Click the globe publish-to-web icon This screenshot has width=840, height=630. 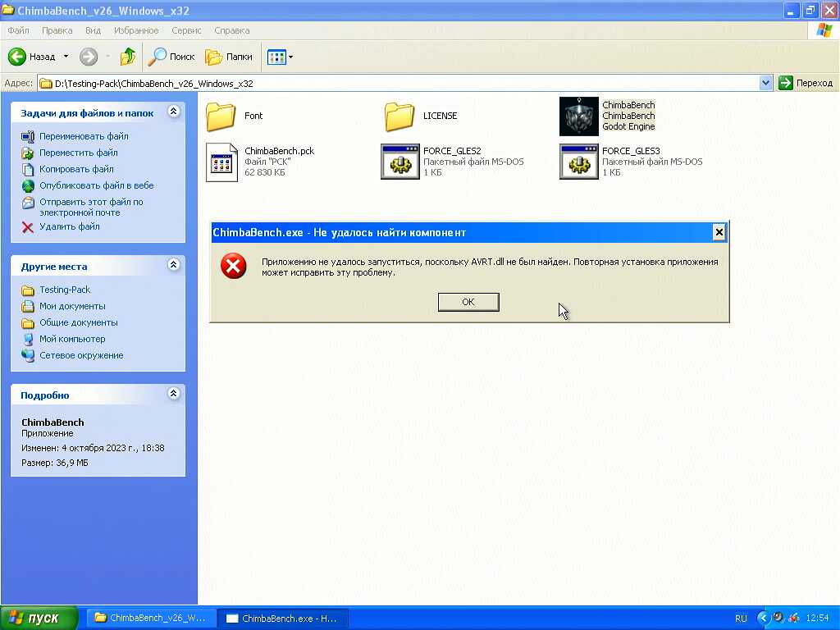pos(28,186)
